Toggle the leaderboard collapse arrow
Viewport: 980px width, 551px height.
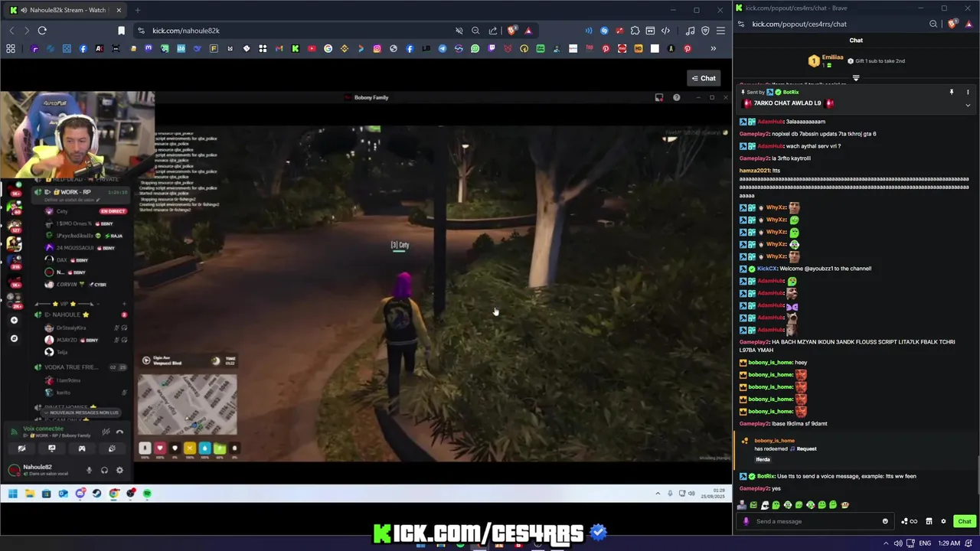pos(856,77)
